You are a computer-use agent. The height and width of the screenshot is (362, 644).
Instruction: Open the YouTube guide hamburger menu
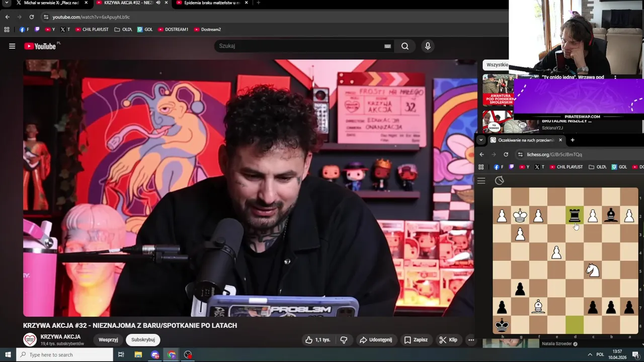(12, 46)
